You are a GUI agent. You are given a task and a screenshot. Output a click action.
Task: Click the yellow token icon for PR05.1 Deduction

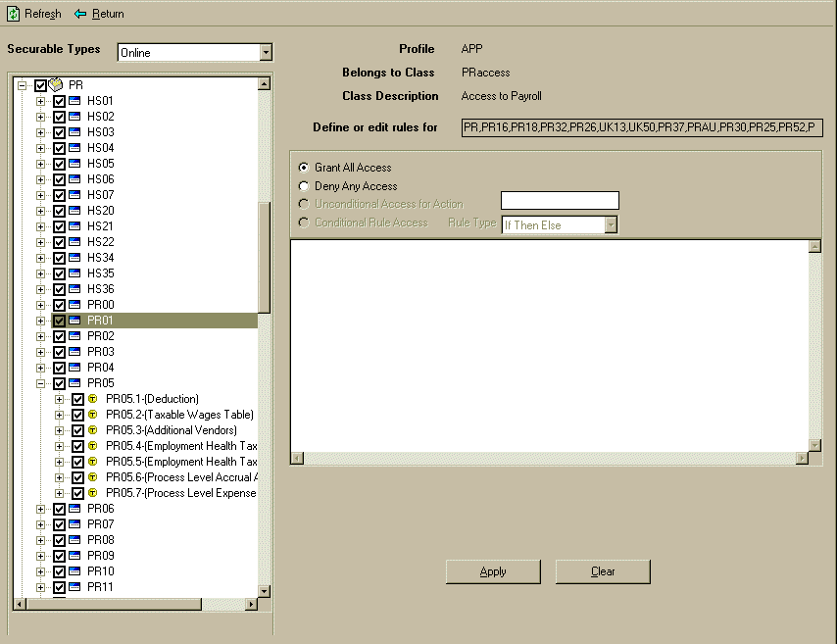[93, 399]
